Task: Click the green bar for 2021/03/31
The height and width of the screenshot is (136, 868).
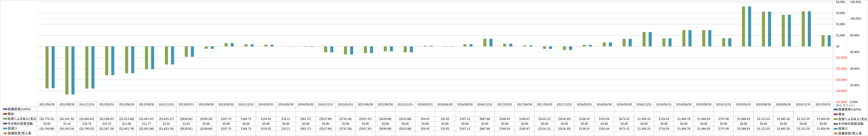Action: (823, 41)
